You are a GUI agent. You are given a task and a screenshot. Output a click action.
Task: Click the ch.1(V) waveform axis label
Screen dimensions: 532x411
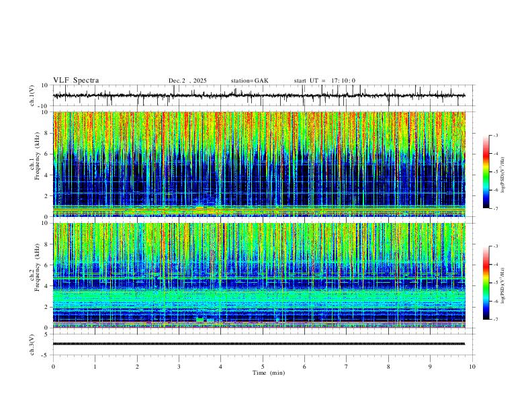point(32,95)
